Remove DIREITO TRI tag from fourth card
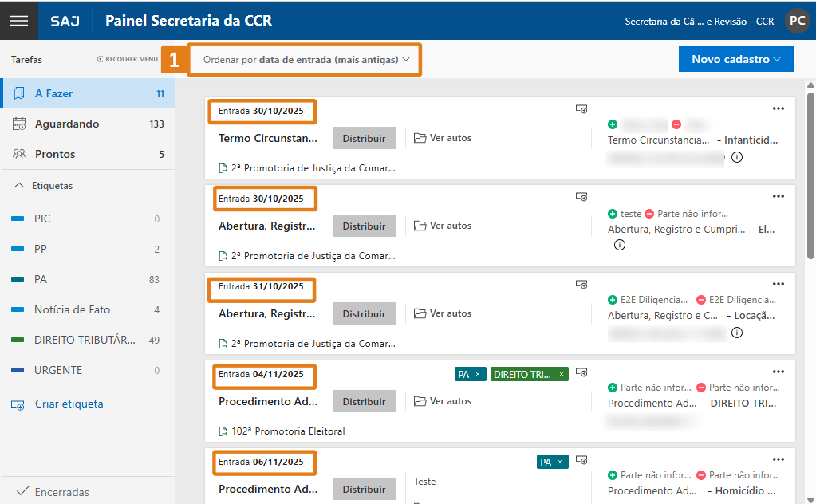The width and height of the screenshot is (816, 504). pyautogui.click(x=562, y=374)
